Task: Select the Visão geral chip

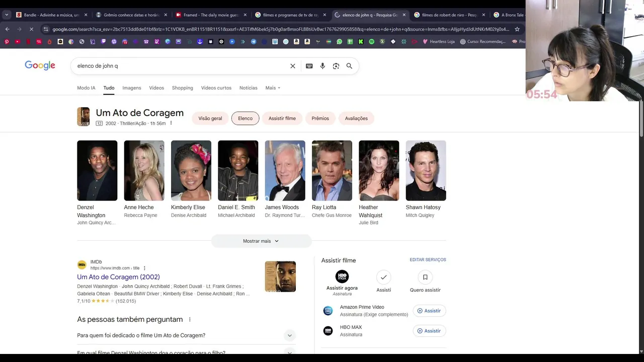Action: coord(210,118)
